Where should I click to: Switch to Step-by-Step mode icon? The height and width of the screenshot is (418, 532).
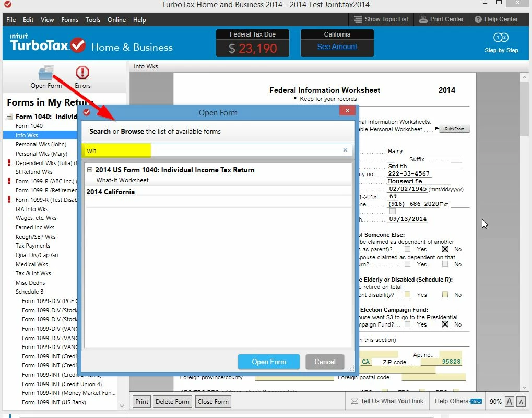501,37
